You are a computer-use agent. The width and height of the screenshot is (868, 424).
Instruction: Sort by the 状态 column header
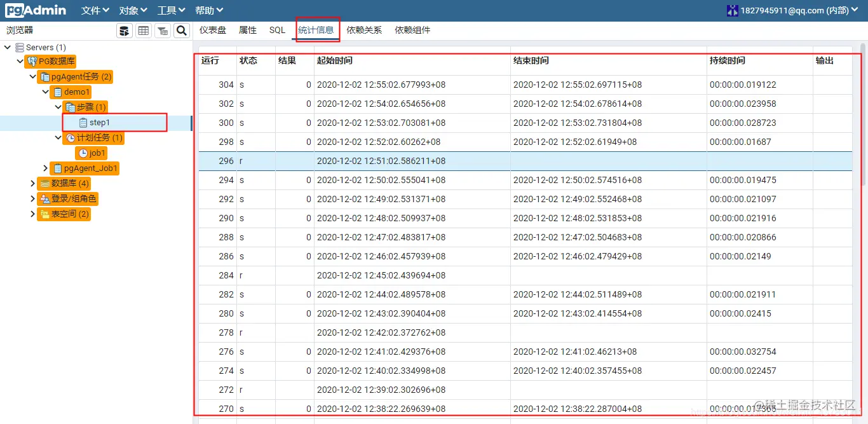248,61
